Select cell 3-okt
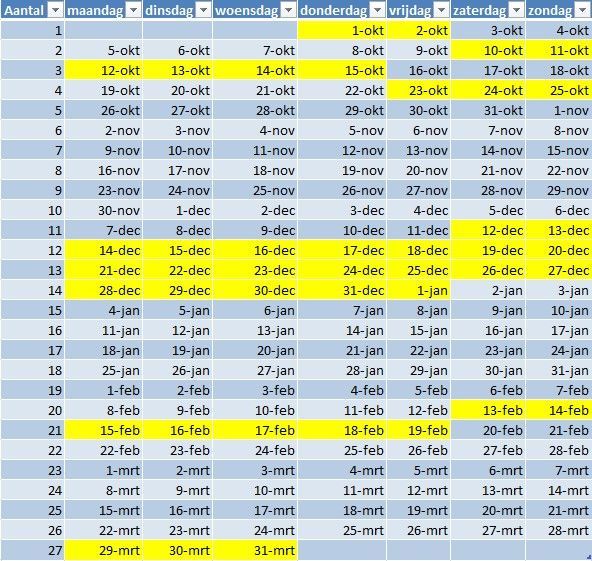Viewport: 592px width, 561px height. click(488, 30)
